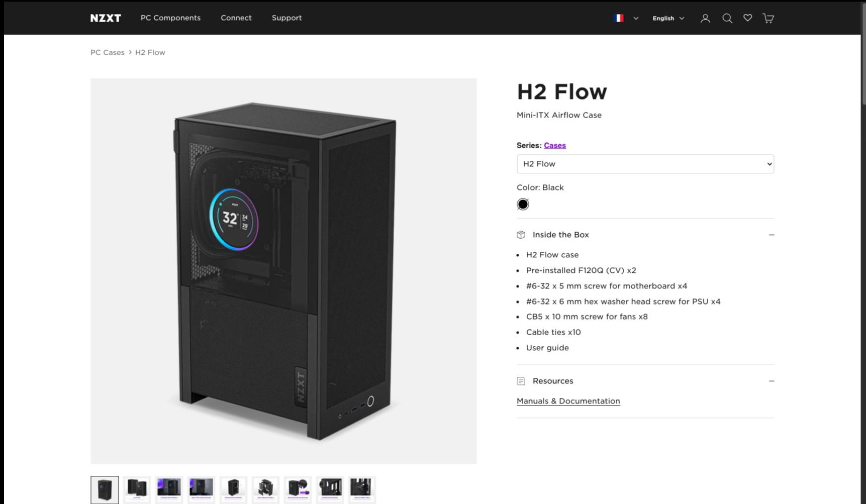This screenshot has width=866, height=504.
Task: Open the PC Components menu
Action: (170, 18)
